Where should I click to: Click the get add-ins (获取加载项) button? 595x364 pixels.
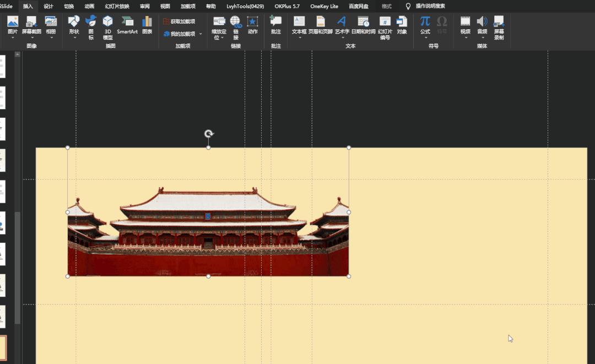point(179,21)
